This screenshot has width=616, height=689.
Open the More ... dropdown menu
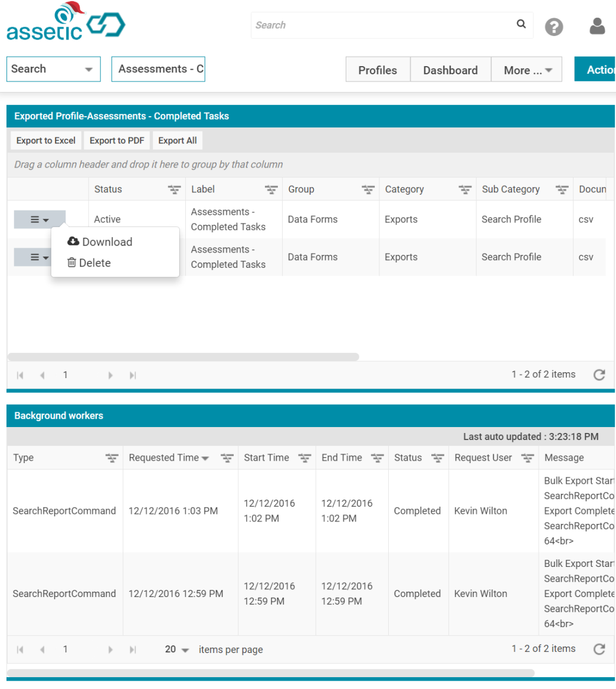pos(526,70)
